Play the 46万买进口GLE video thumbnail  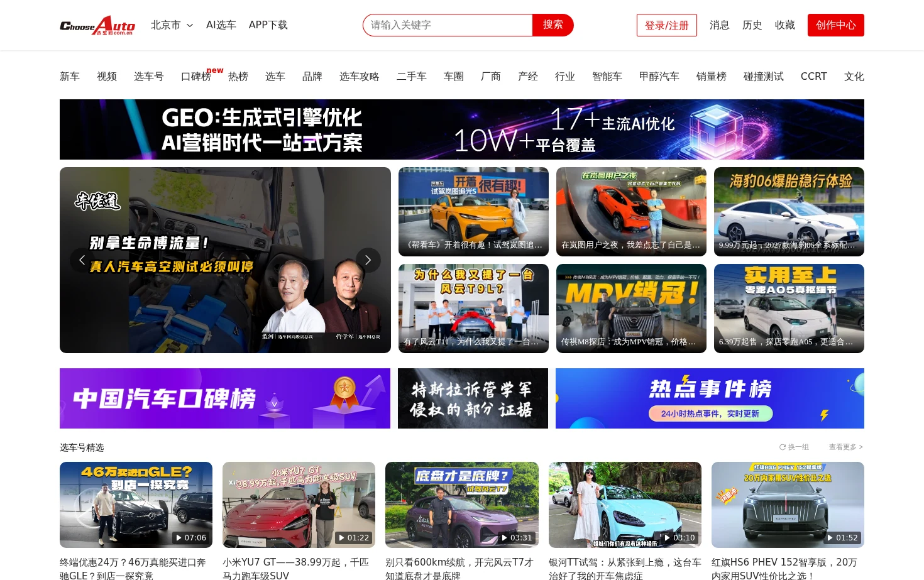(x=136, y=505)
